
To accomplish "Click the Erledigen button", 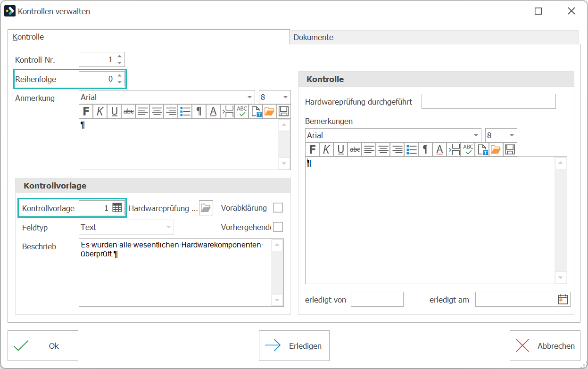I will [x=294, y=346].
